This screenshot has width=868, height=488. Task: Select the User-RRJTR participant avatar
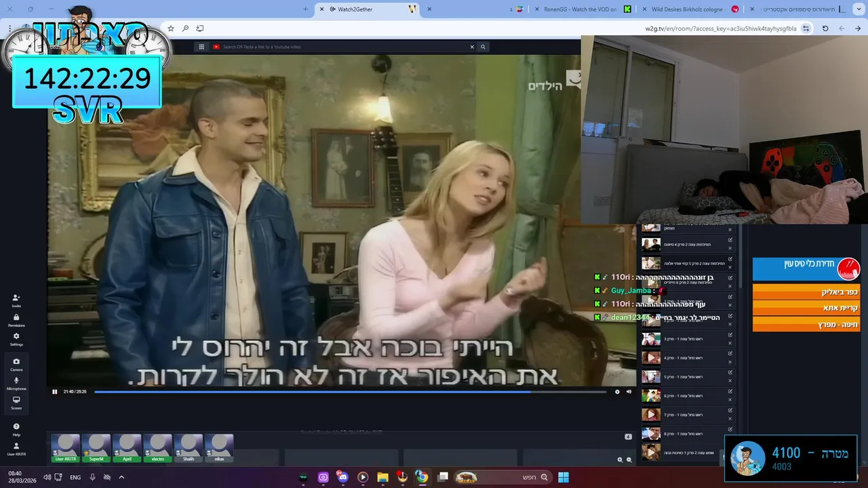coord(66,448)
